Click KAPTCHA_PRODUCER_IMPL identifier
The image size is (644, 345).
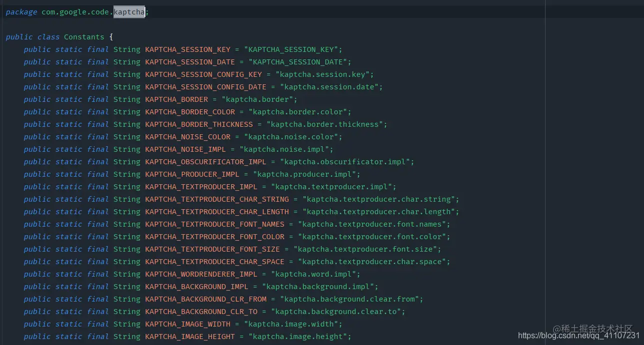tap(192, 174)
